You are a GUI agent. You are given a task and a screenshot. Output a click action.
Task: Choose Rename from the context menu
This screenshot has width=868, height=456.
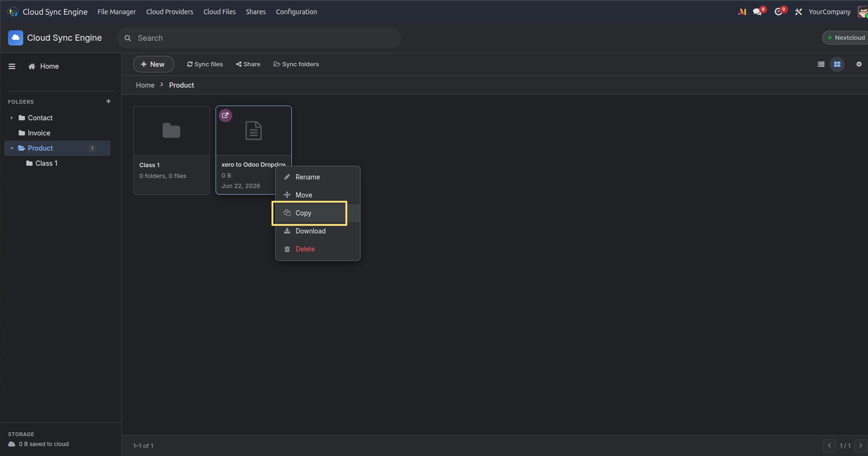317,177
